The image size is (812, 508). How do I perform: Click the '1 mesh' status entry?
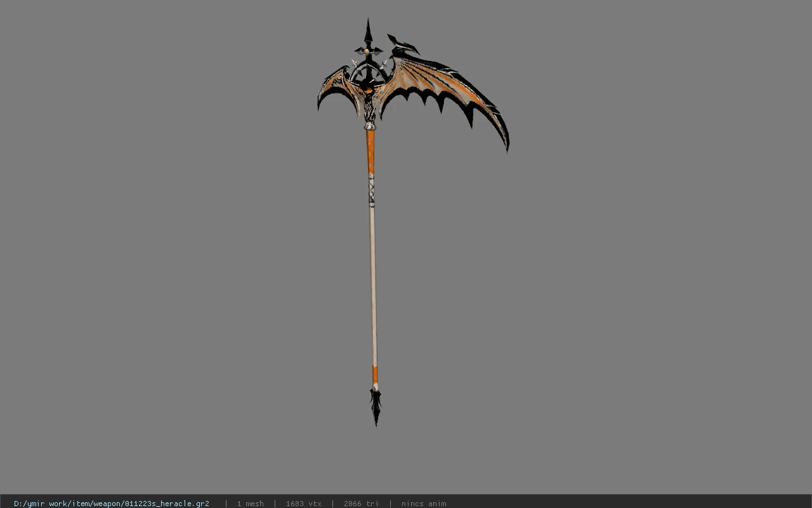(250, 504)
